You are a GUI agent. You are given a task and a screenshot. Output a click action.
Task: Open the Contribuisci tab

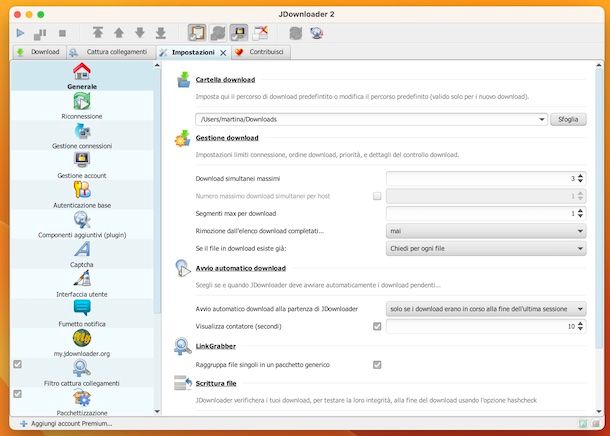(x=261, y=52)
